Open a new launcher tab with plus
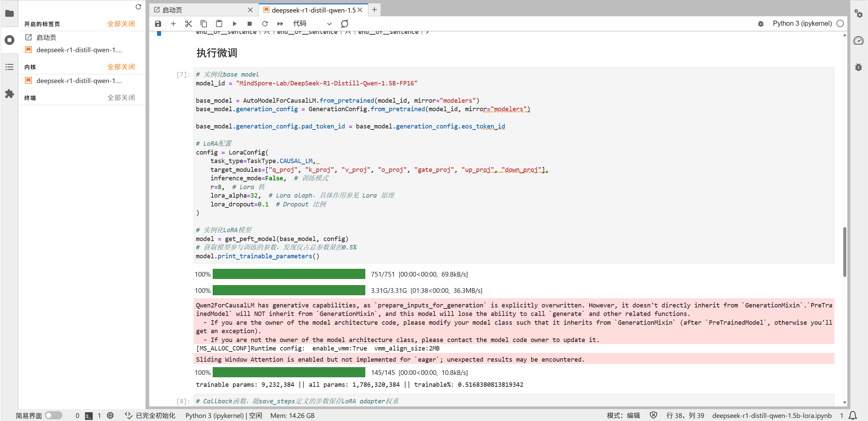The height and width of the screenshot is (421, 868). (x=374, y=10)
